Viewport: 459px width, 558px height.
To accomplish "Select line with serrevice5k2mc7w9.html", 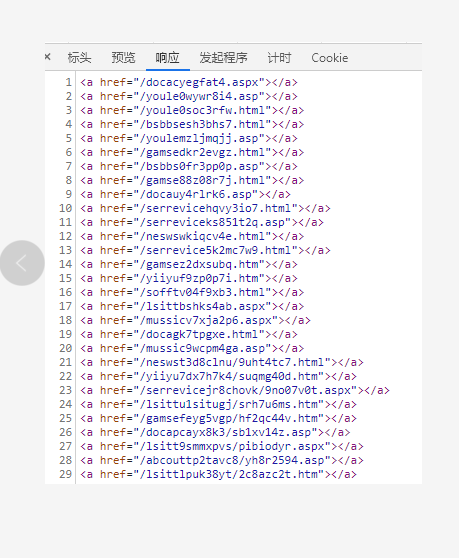I will (x=205, y=251).
